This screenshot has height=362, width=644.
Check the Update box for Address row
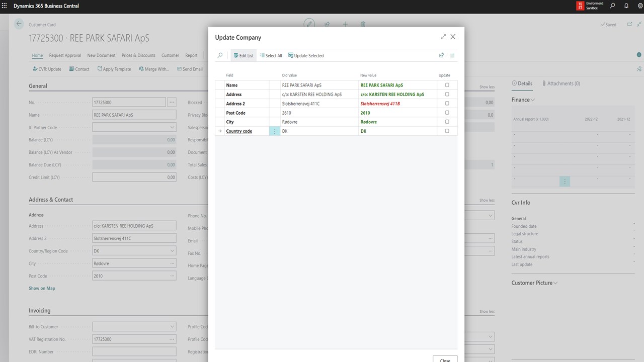[x=447, y=94]
